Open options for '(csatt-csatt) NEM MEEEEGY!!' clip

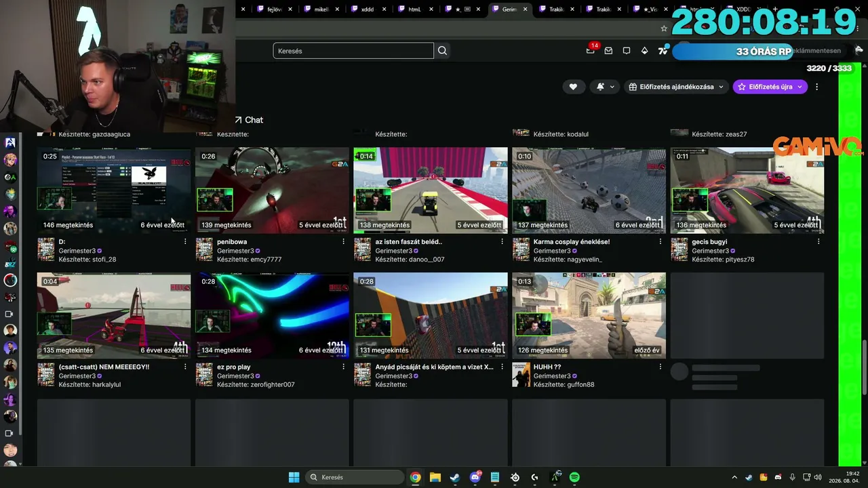tap(185, 367)
